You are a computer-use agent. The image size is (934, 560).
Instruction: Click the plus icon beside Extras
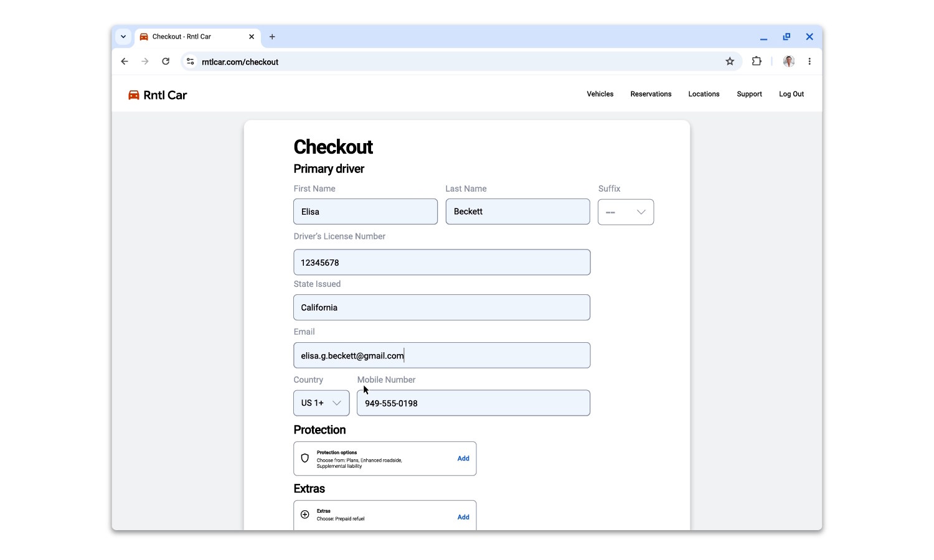click(x=304, y=515)
